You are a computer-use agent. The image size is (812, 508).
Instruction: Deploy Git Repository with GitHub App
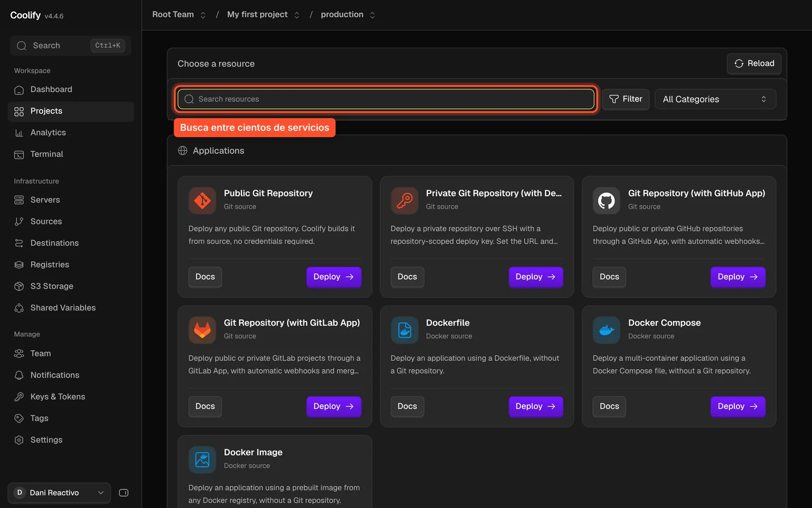(x=738, y=277)
